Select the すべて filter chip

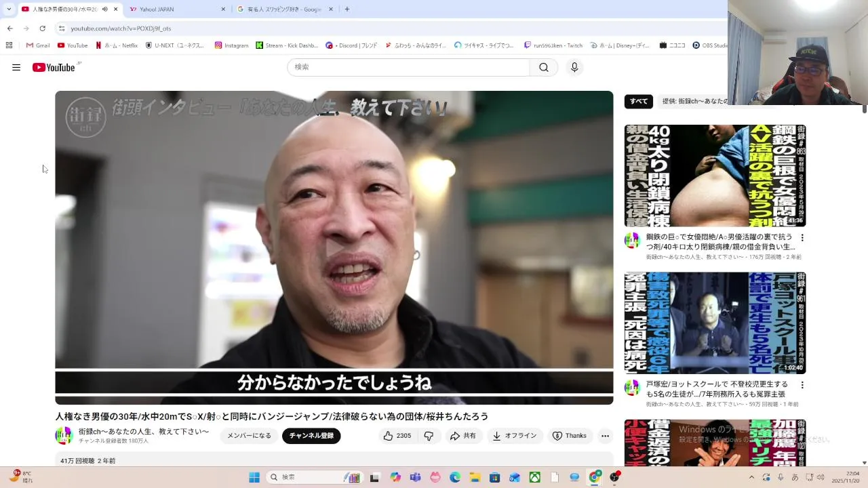point(639,102)
